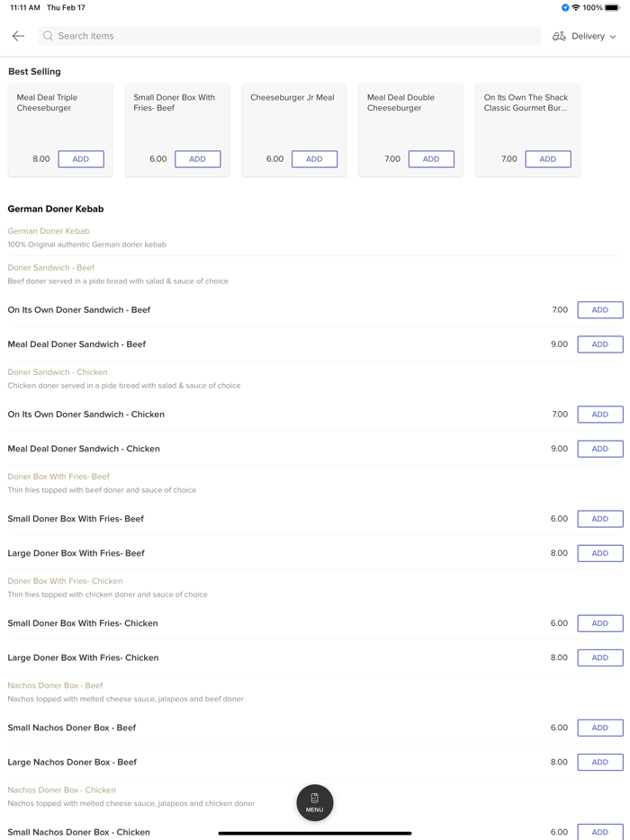
Task: Select the Nachos Doner Box - Chicken heading
Action: tap(62, 790)
